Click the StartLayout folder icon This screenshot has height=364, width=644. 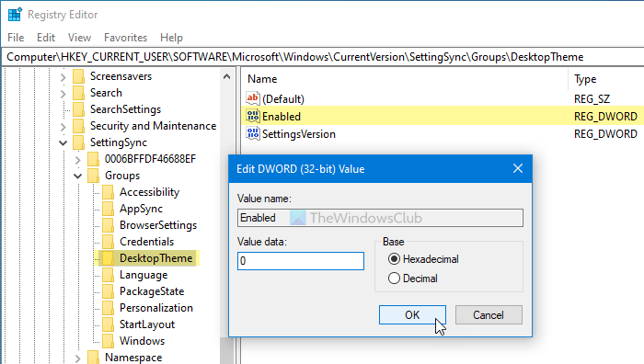[x=108, y=324]
